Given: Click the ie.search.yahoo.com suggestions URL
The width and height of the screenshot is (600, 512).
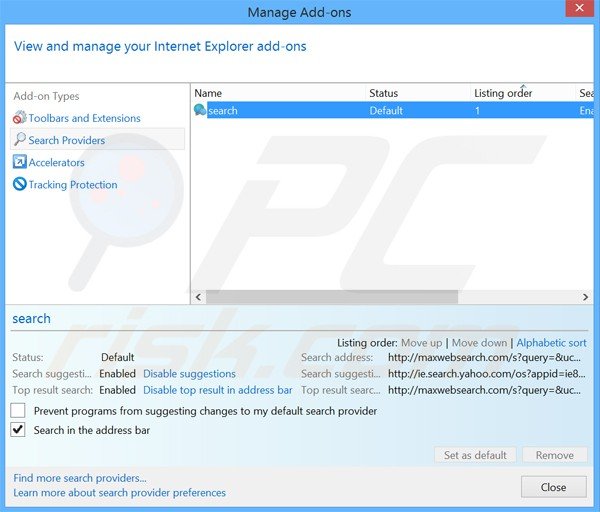Looking at the screenshot, I should coord(487,374).
